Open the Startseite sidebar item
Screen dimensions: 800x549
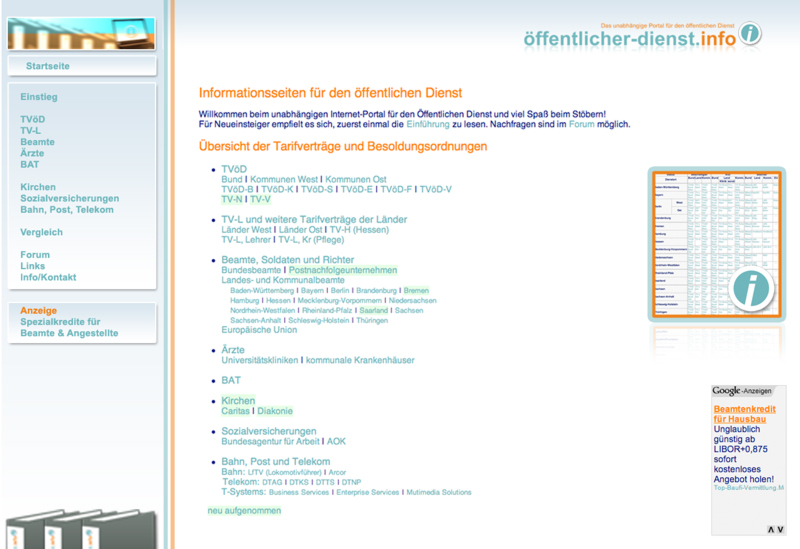[48, 66]
